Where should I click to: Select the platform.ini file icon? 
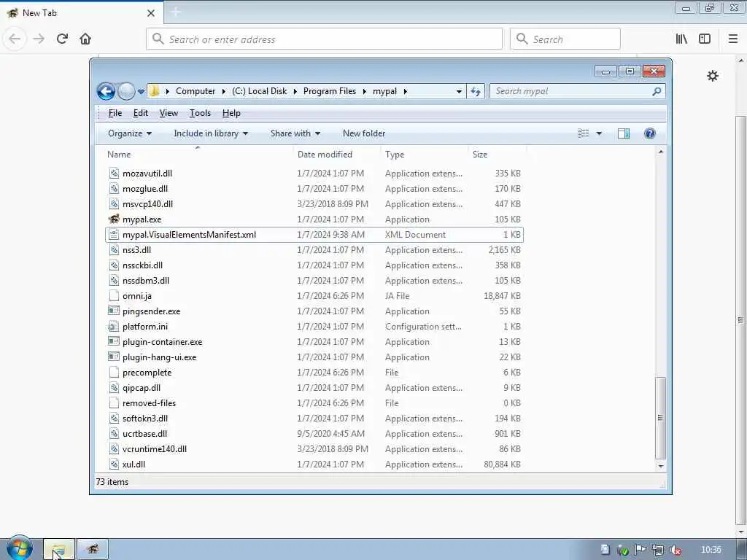pos(114,326)
